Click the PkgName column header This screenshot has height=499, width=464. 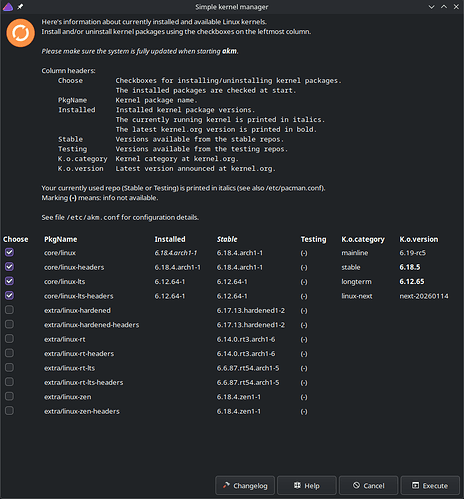[x=61, y=239]
